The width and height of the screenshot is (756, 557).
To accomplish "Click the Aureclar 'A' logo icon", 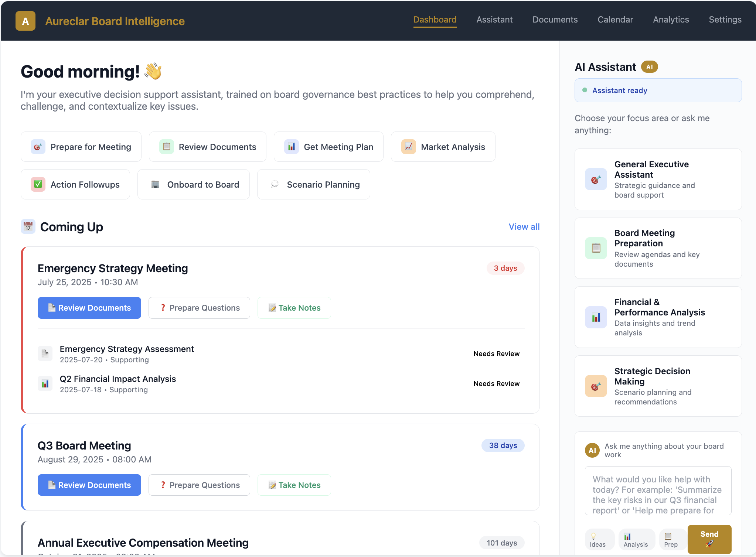I will (x=25, y=21).
